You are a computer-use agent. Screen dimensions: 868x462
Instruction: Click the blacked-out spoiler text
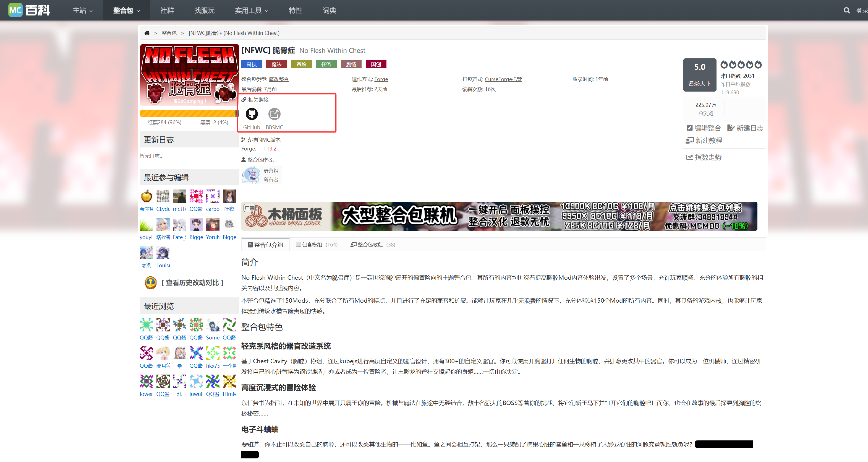click(724, 445)
